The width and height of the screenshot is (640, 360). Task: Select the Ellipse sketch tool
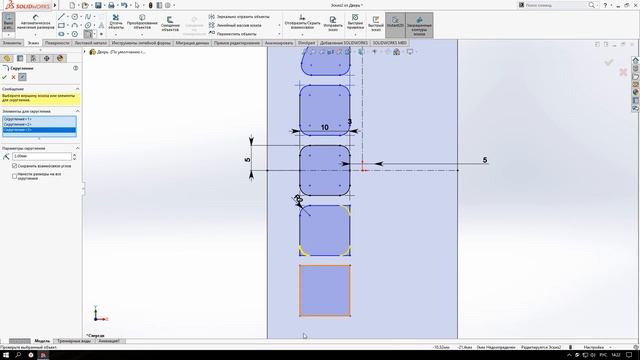88,25
